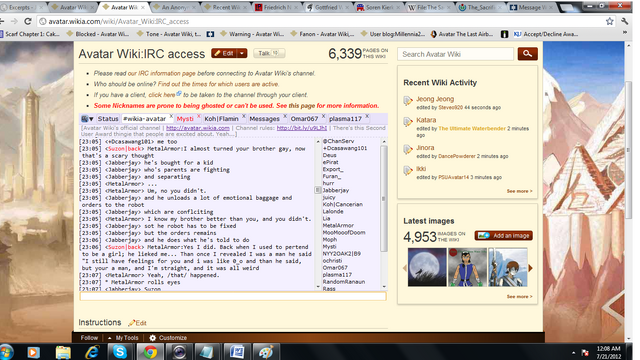Open Windows Explorer folder in taskbar
The width and height of the screenshot is (640, 360).
(x=63, y=352)
